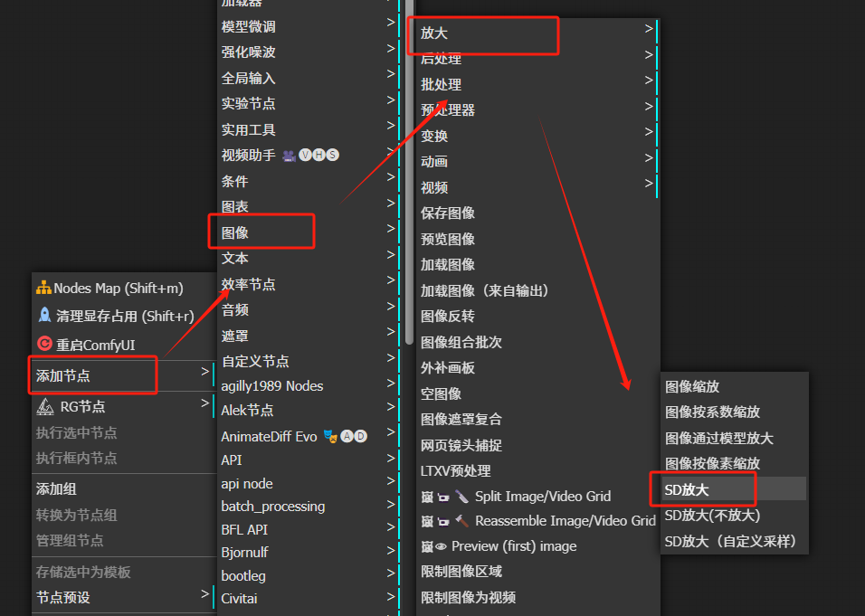865x616 pixels.
Task: Click the hammer icon beside Reassemble Image/Video Grid
Action: coord(461,521)
